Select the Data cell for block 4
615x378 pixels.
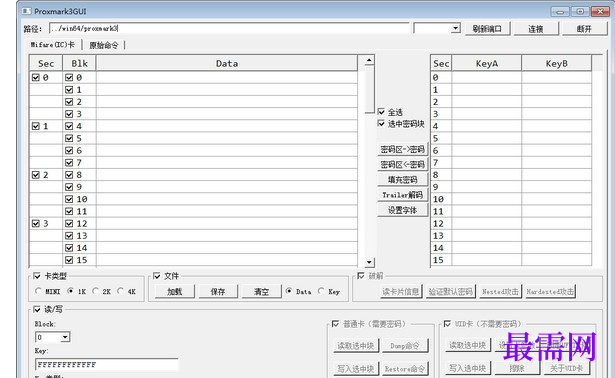[x=227, y=126]
